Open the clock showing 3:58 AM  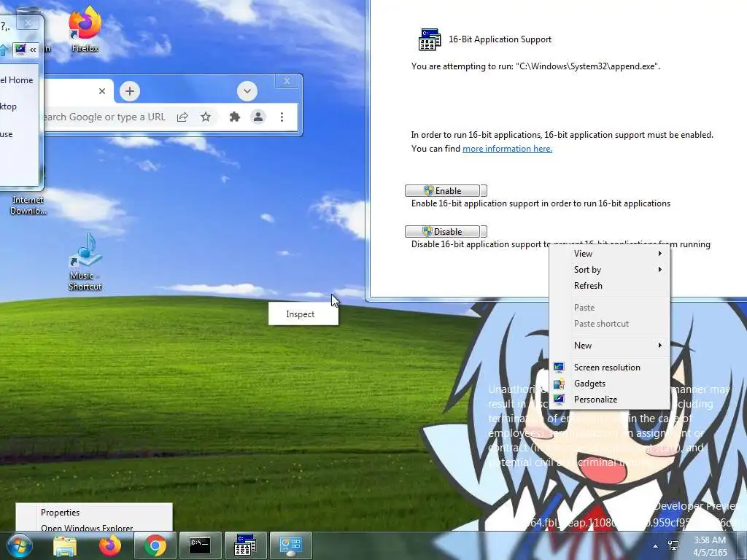click(x=710, y=546)
